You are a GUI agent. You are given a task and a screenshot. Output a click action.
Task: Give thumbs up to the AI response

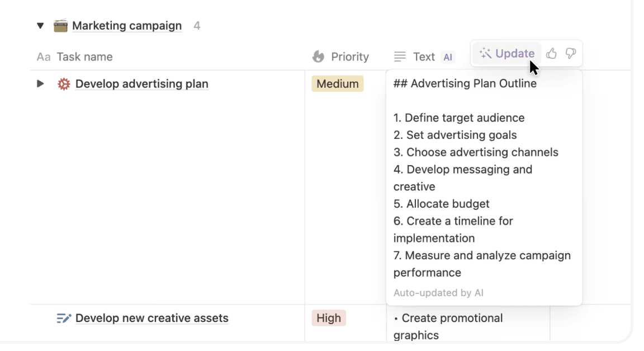click(552, 53)
